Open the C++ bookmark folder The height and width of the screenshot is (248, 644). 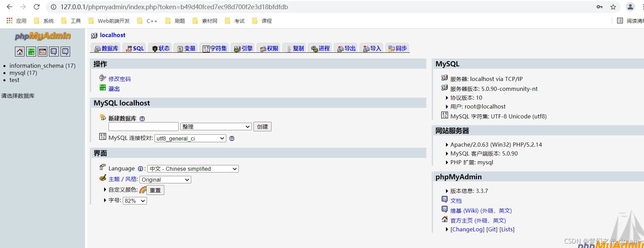click(x=147, y=21)
